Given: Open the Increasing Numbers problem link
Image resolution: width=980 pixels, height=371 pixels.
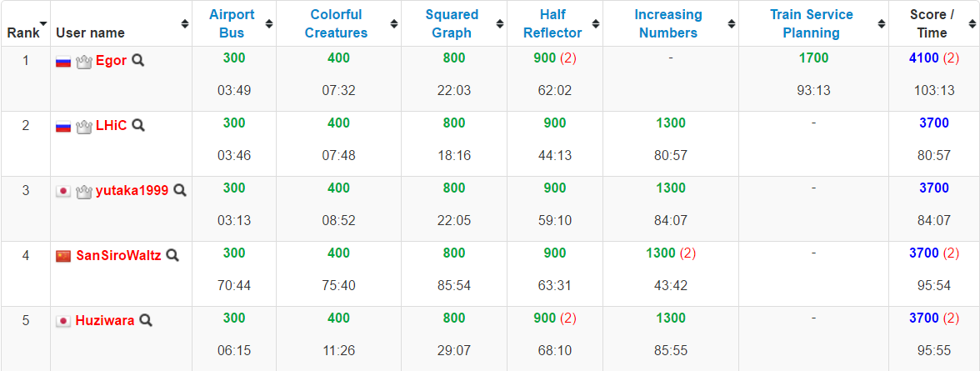Looking at the screenshot, I should pos(668,24).
